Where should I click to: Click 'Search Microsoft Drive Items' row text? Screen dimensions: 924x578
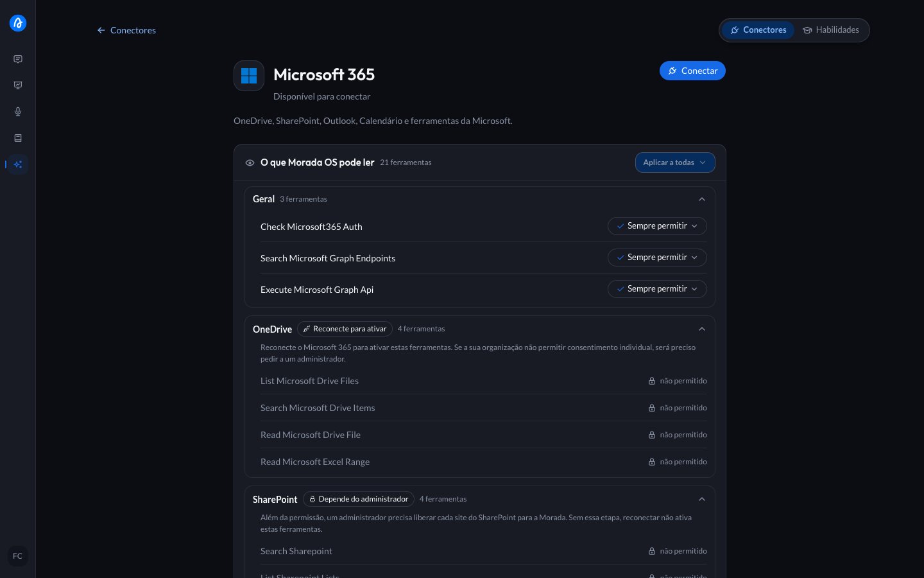coord(318,408)
